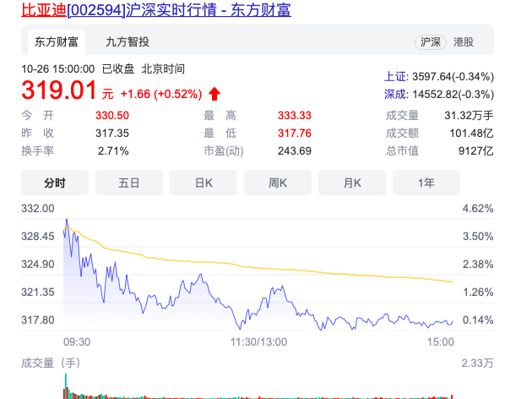Select the 东方财富 tab
Viewport: 532px width, 399px height.
(x=57, y=42)
